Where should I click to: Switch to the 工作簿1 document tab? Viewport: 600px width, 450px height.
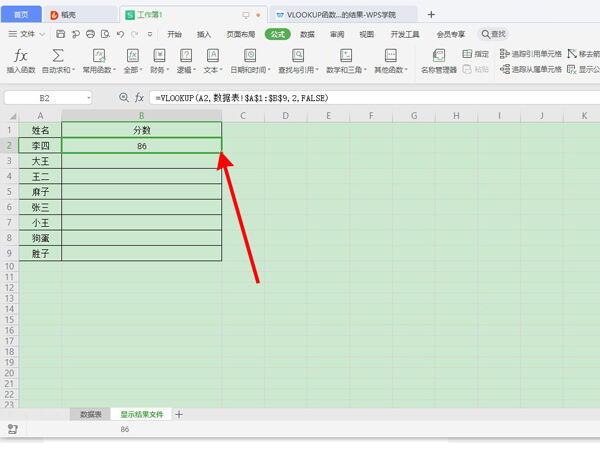click(193, 15)
